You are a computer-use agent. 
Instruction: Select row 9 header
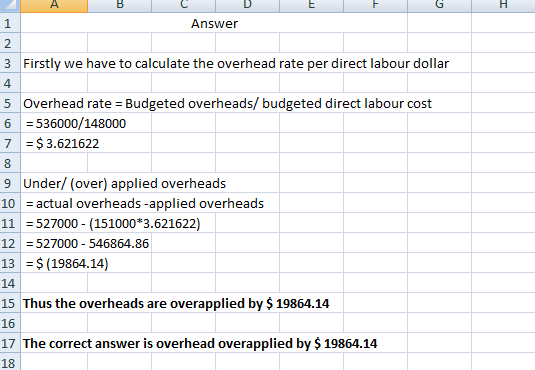coord(10,183)
